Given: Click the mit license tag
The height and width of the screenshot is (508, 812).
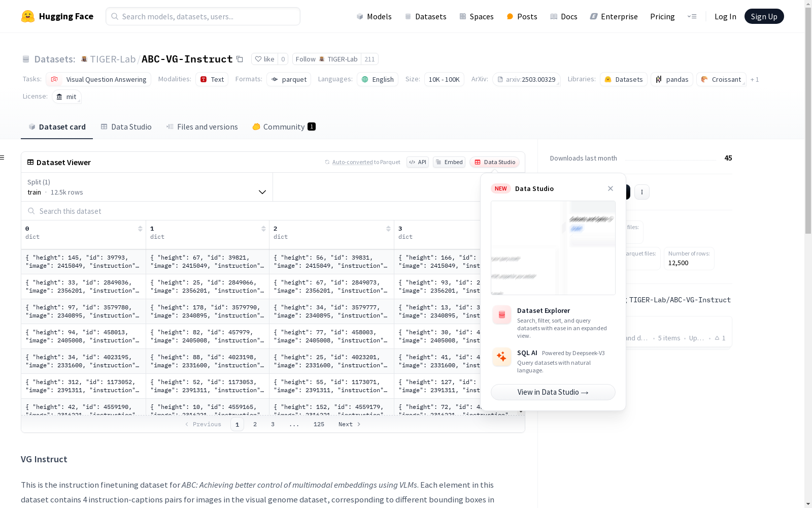Looking at the screenshot, I should point(66,97).
